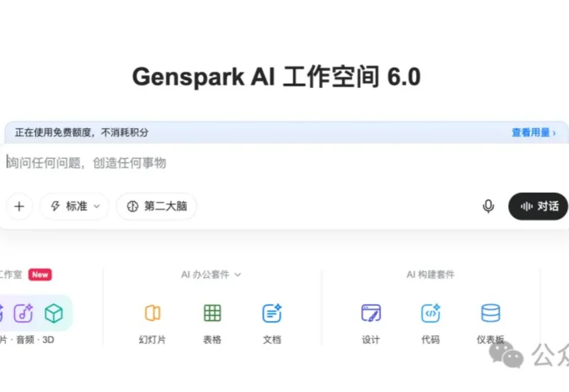Click the red New badge
569x392 pixels.
[x=40, y=275]
